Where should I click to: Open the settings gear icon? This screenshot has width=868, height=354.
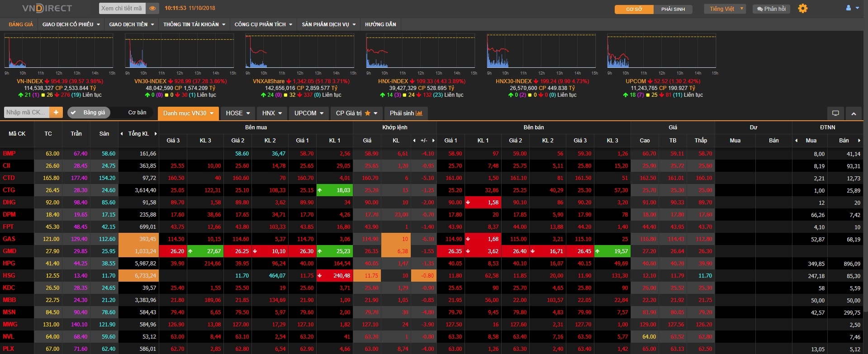click(802, 9)
